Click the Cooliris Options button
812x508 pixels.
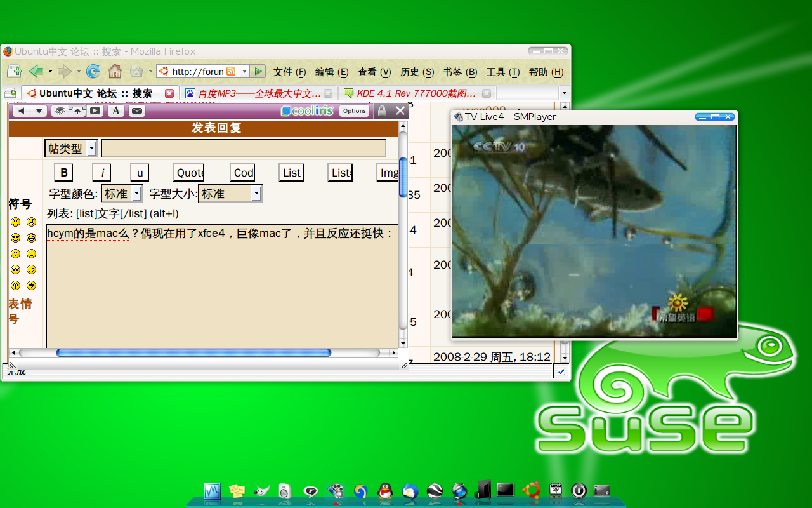(354, 111)
